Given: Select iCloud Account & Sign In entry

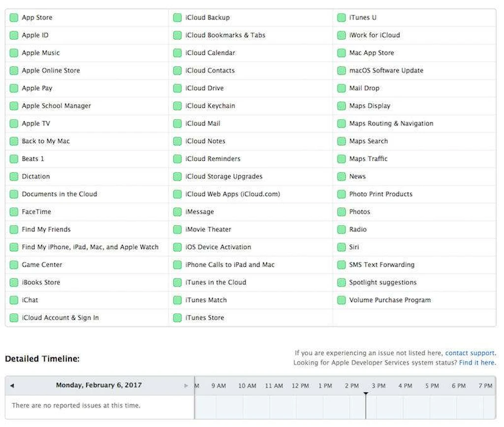Looking at the screenshot, I should point(60,318).
